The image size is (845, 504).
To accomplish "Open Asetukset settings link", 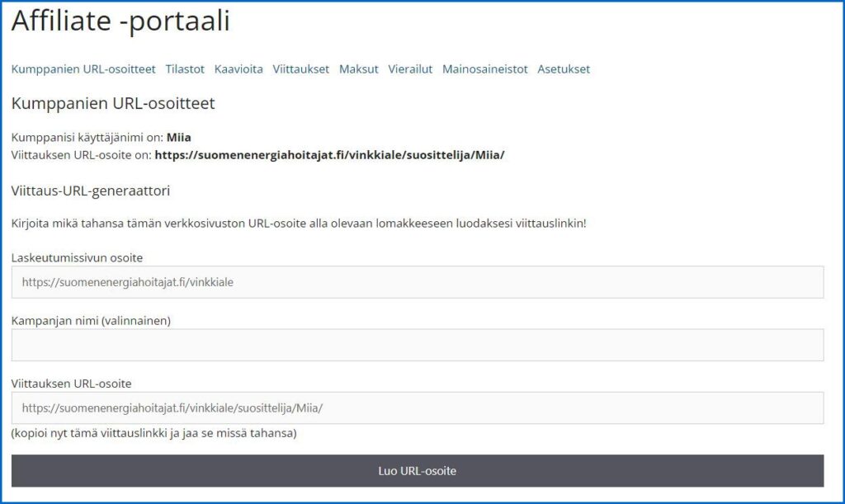I will [564, 69].
